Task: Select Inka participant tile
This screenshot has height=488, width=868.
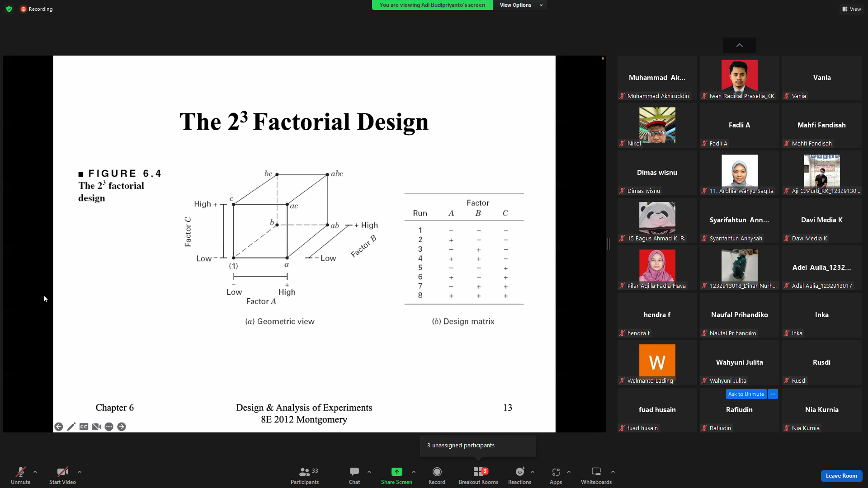Action: (x=822, y=315)
